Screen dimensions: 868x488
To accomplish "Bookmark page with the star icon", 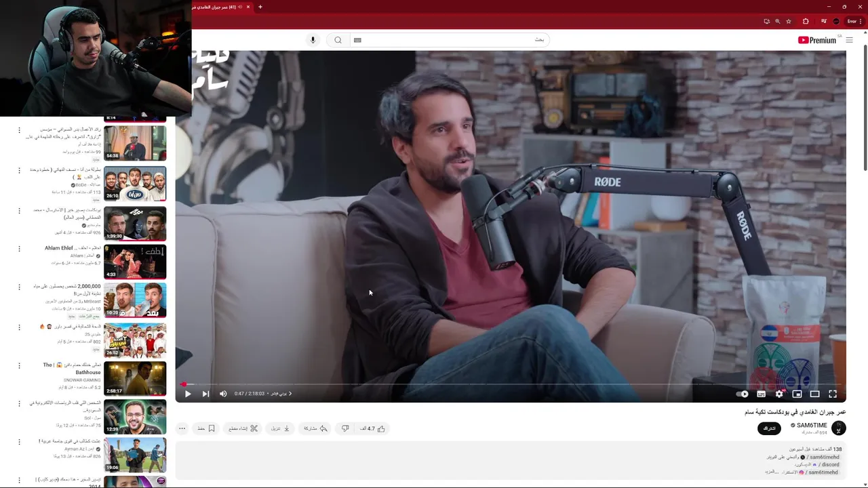I will pyautogui.click(x=789, y=21).
